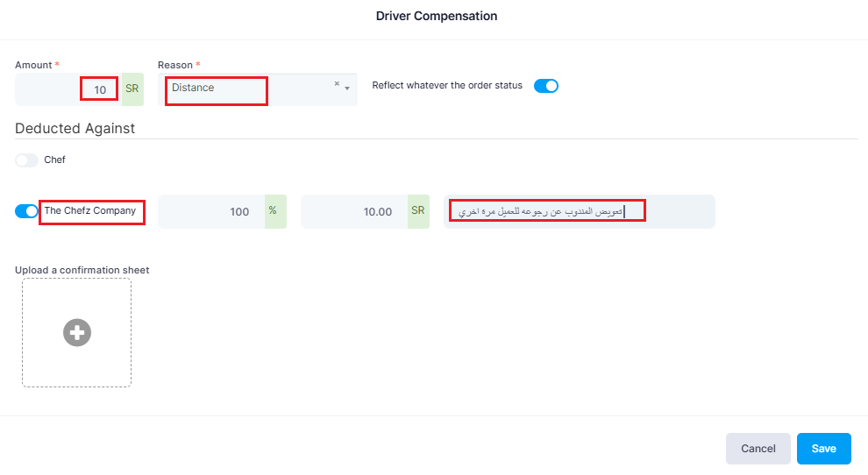
Task: Click the dashed confirmation sheet upload area
Action: tap(76, 333)
